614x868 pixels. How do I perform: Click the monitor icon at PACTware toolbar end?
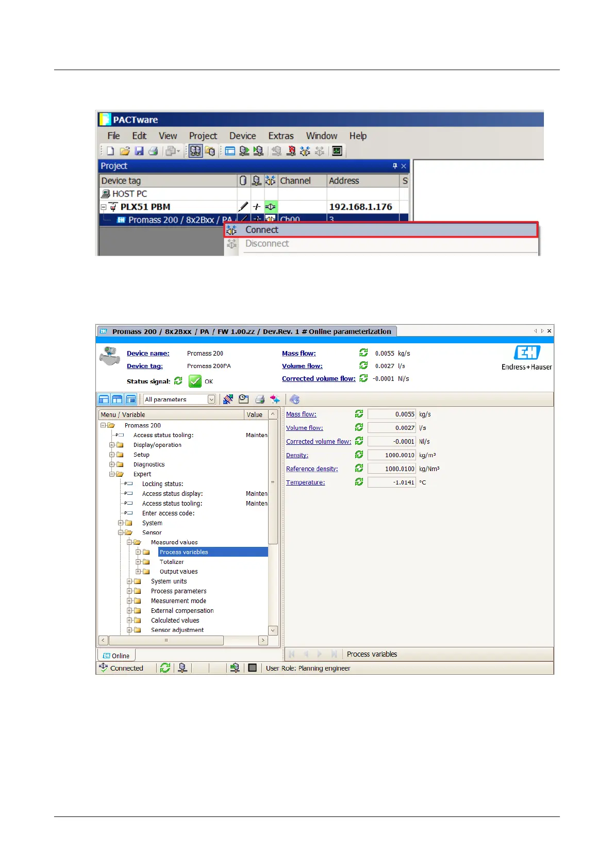click(x=337, y=151)
